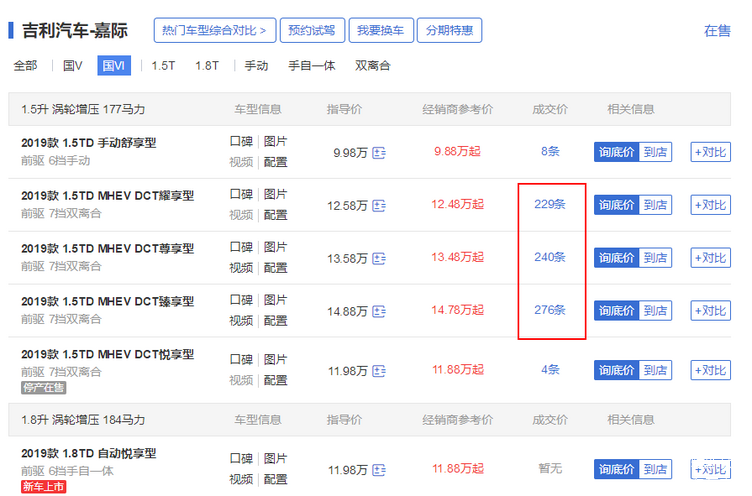Screen dimensions: 752x496
Task: Click the 在售 link
Action: point(717,31)
